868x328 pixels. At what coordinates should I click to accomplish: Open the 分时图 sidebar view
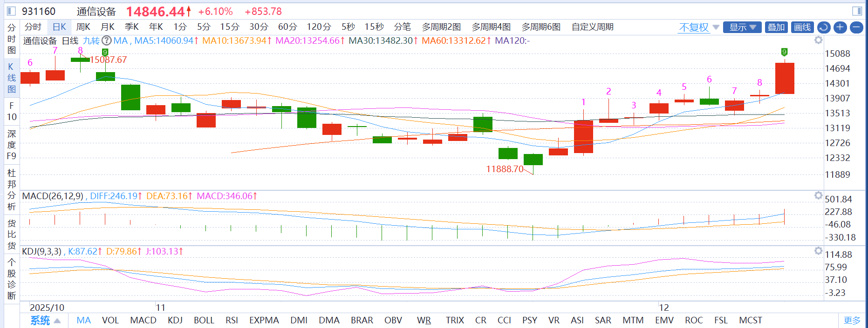[12, 39]
